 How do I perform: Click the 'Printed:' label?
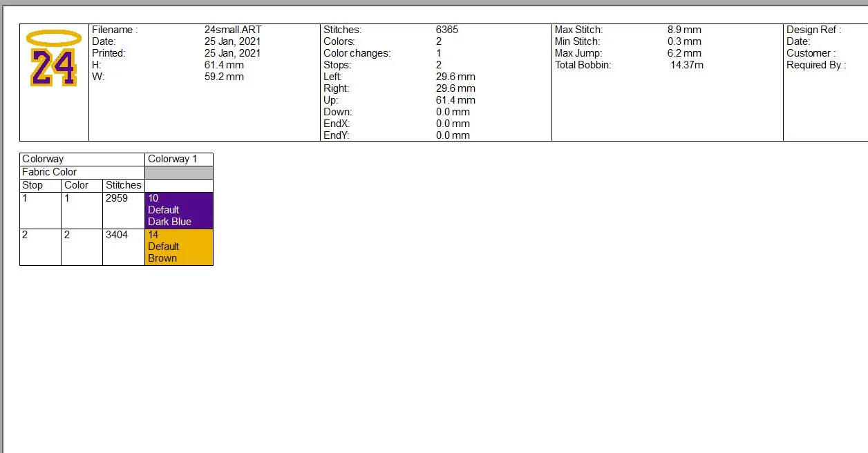pyautogui.click(x=108, y=53)
